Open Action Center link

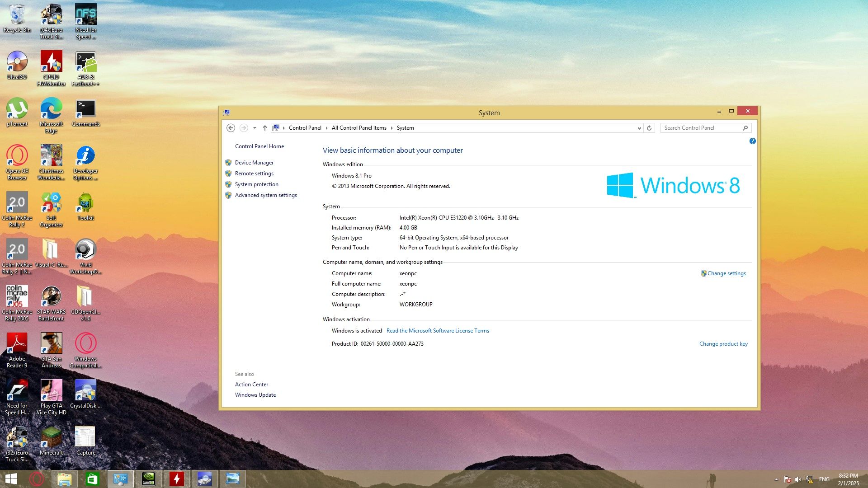251,385
